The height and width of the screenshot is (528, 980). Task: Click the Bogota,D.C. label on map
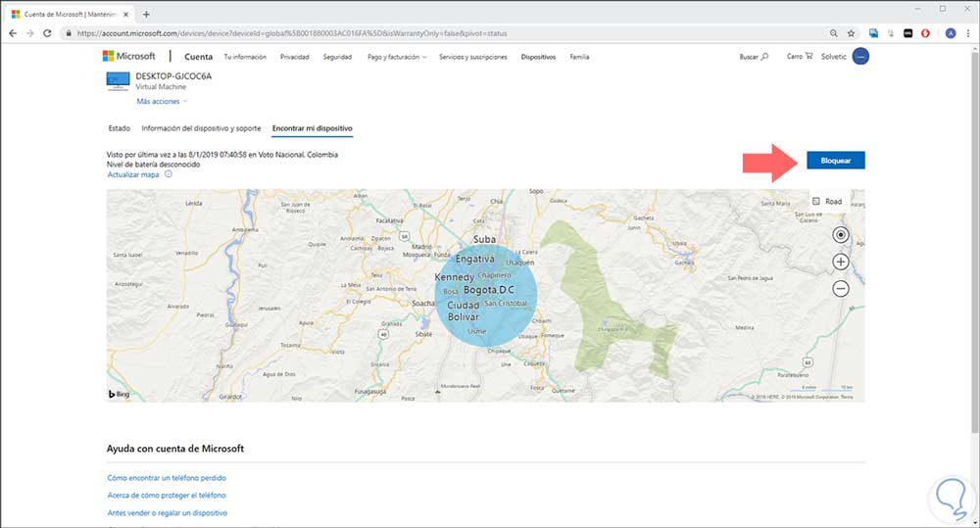pyautogui.click(x=489, y=290)
